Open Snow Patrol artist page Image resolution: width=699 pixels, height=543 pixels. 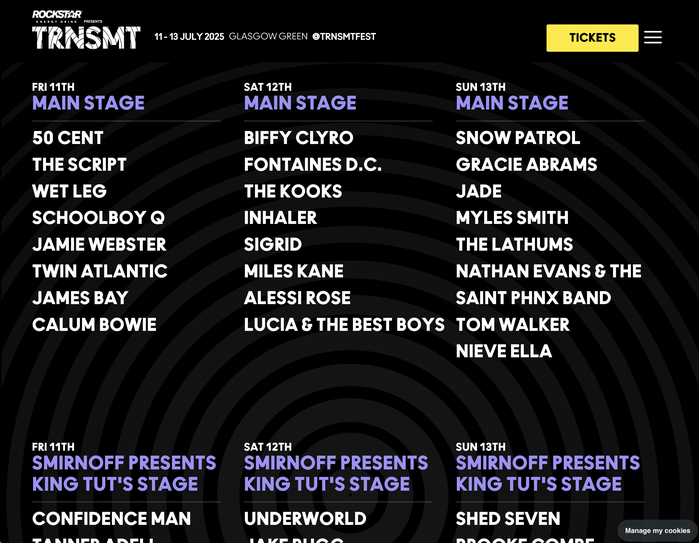[517, 138]
